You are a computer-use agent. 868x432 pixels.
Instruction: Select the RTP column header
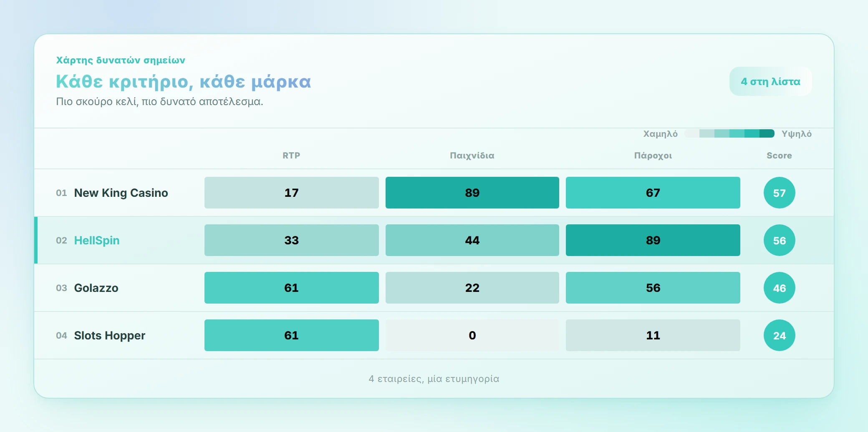click(x=291, y=156)
